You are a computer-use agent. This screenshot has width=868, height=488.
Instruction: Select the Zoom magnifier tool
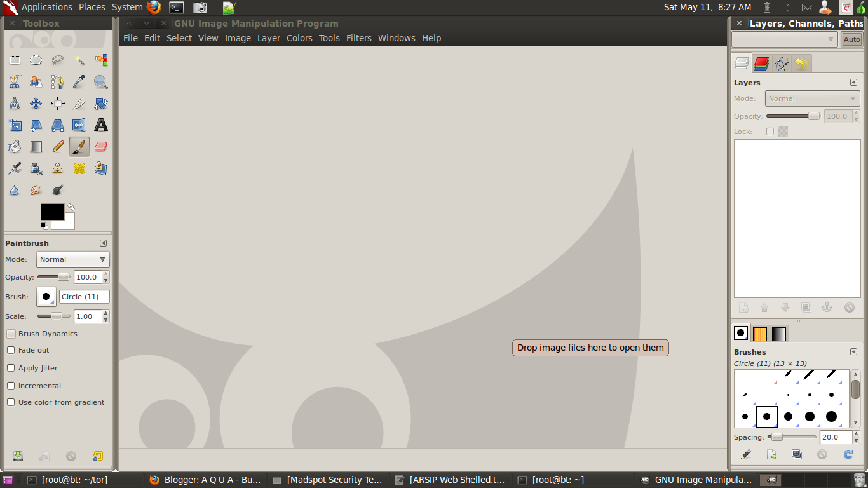click(101, 82)
